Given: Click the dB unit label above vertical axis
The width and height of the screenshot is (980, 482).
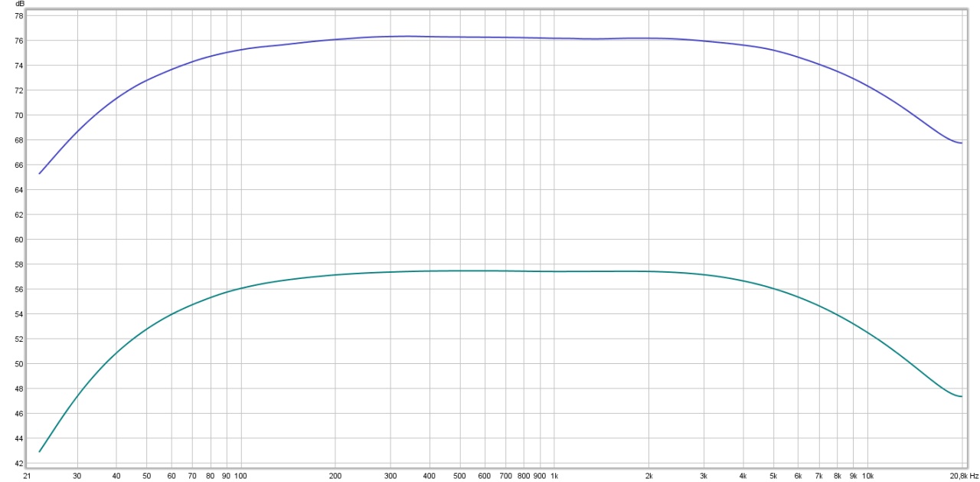Looking at the screenshot, I should [20, 5].
